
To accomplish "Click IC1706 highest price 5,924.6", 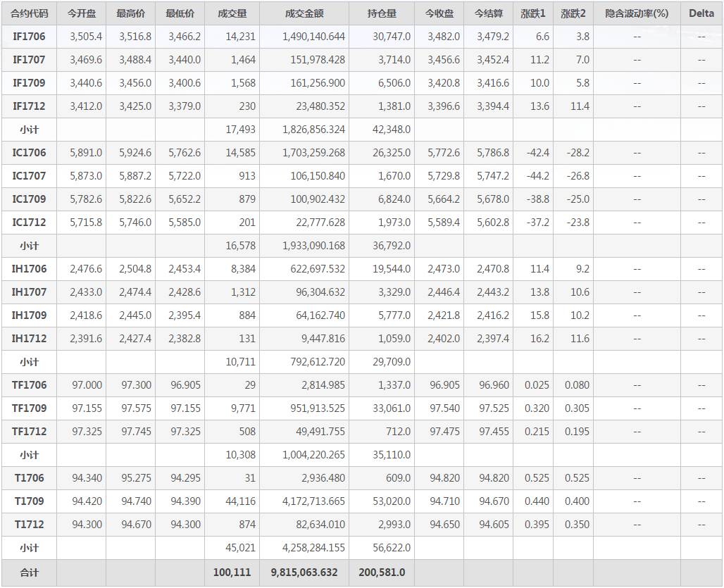I will (135, 153).
